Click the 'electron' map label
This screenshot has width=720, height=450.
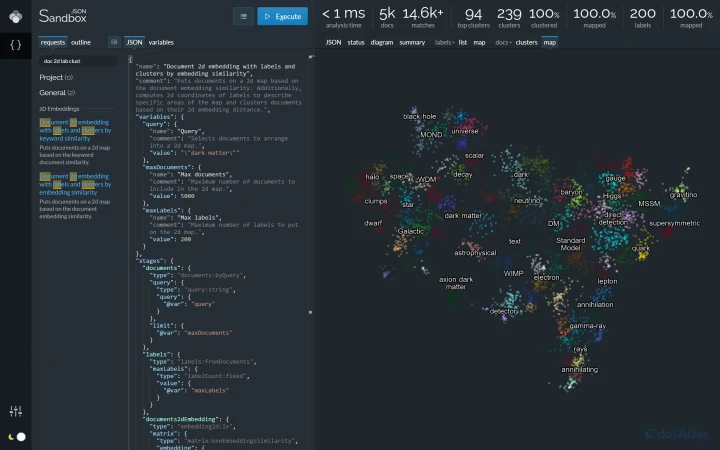(x=546, y=278)
